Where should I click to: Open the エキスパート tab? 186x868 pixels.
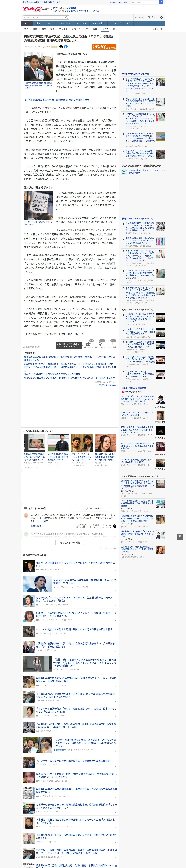64,24
